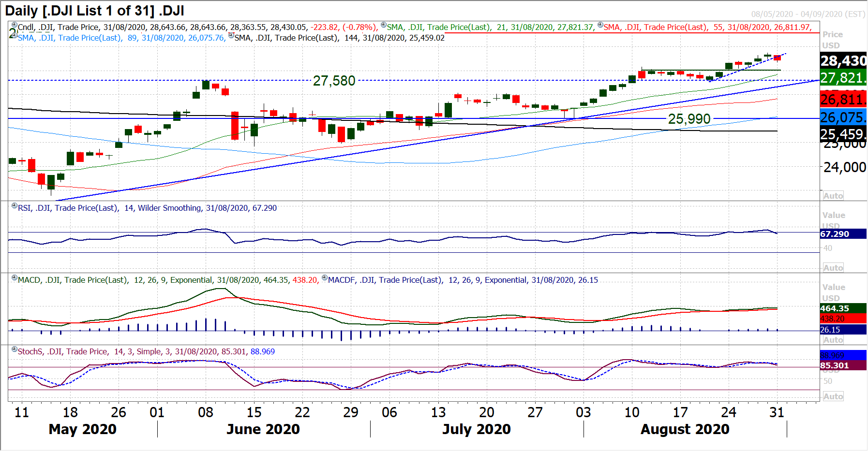Click the RSI indicator legend icon
868x451 pixels.
click(15, 206)
